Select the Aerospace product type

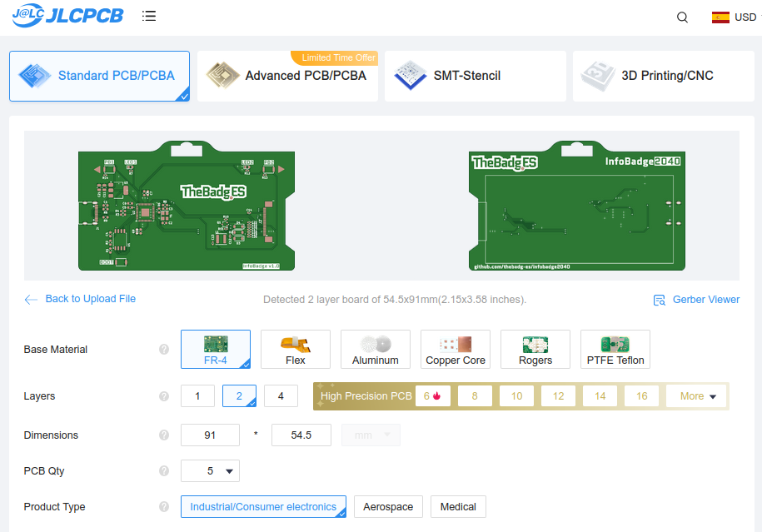click(x=388, y=507)
